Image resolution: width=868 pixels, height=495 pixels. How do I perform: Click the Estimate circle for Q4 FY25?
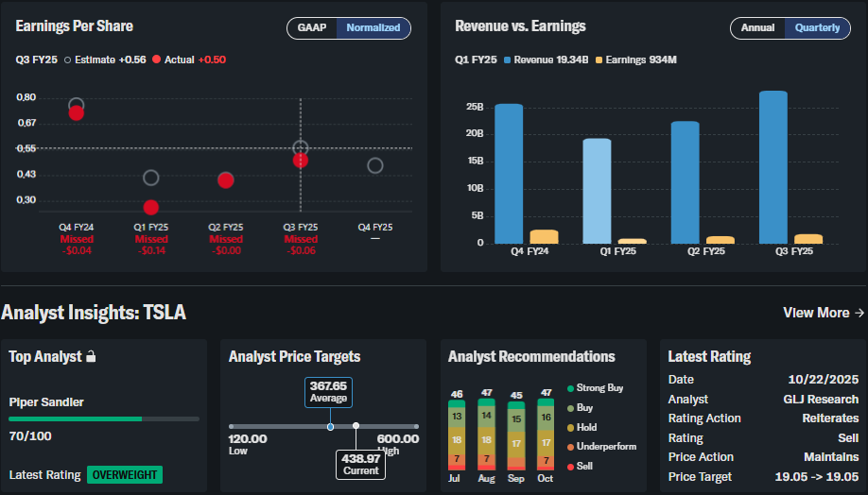pos(375,166)
